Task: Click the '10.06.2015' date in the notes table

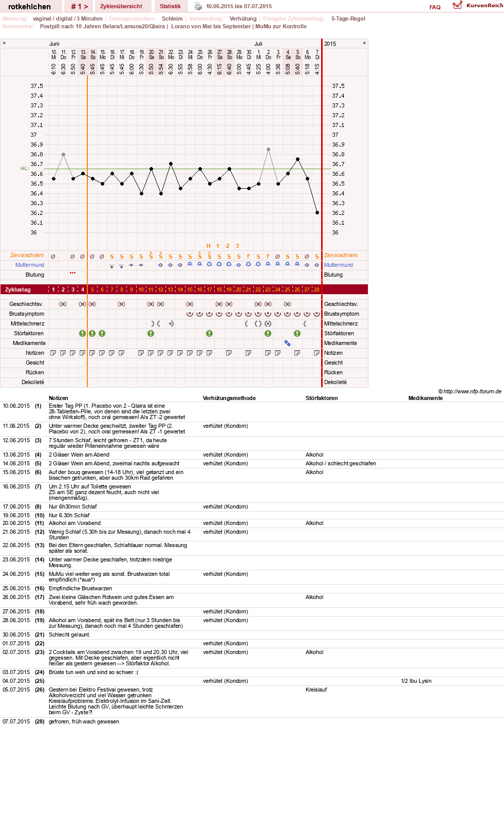Action: click(16, 406)
